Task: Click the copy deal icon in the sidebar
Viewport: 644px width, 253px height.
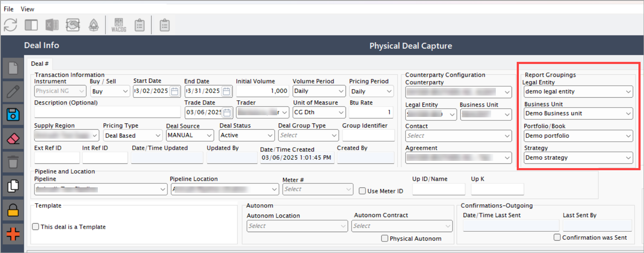Action: tap(13, 186)
